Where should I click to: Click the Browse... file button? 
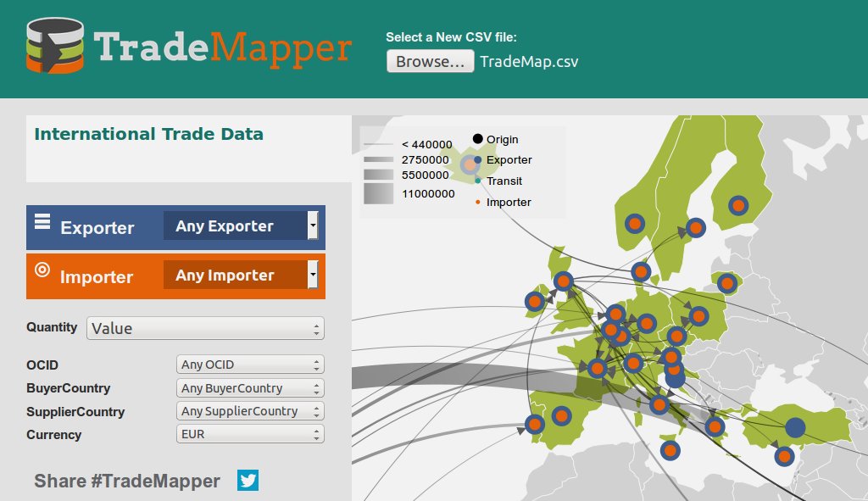tap(430, 61)
